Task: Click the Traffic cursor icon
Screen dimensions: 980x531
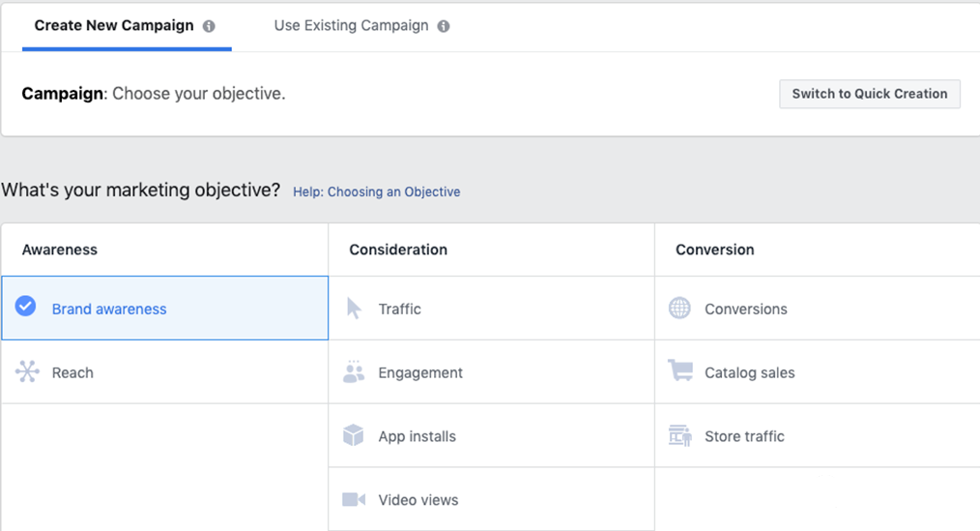Action: (x=354, y=309)
